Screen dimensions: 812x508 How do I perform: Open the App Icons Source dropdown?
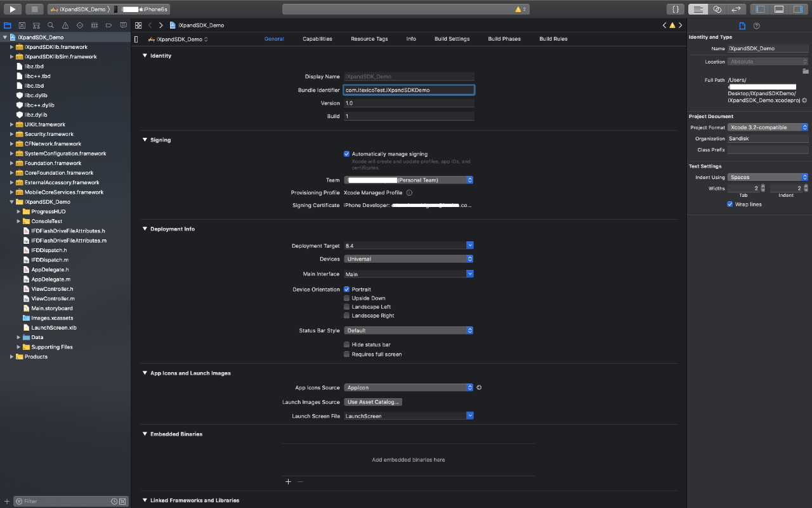pos(409,387)
